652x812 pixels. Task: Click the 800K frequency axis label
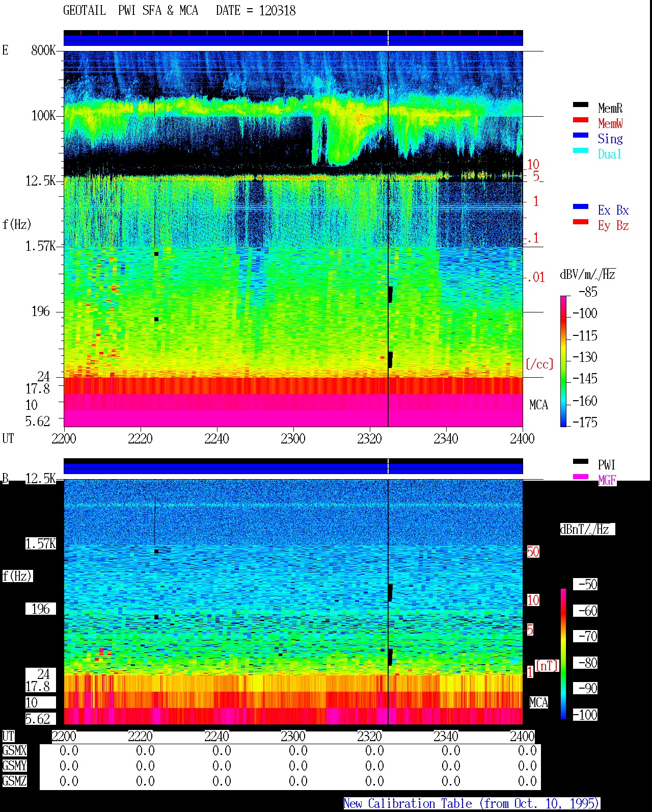(43, 50)
